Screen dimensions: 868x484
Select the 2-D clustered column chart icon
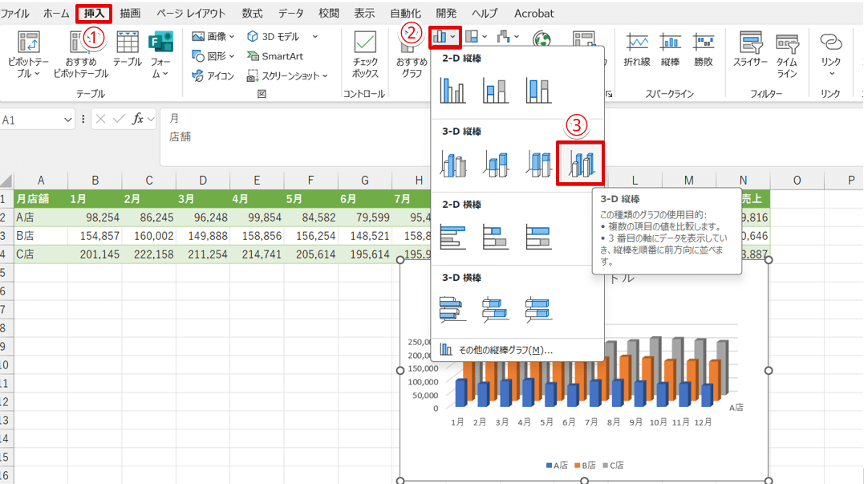pos(452,90)
